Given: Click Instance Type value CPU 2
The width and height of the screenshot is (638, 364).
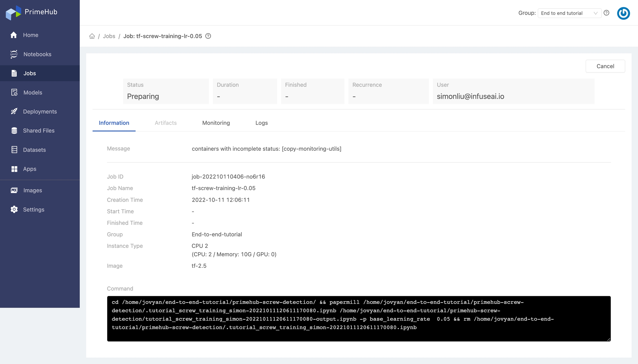Looking at the screenshot, I should point(200,246).
